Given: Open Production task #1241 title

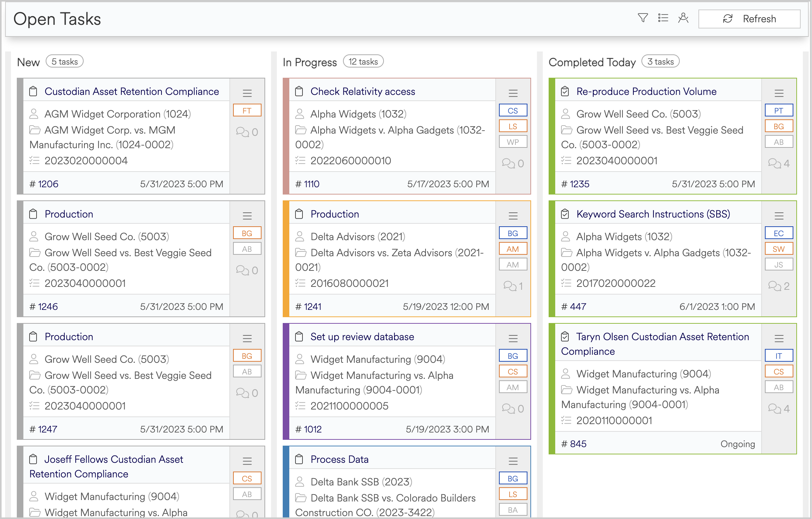Looking at the screenshot, I should (x=335, y=214).
